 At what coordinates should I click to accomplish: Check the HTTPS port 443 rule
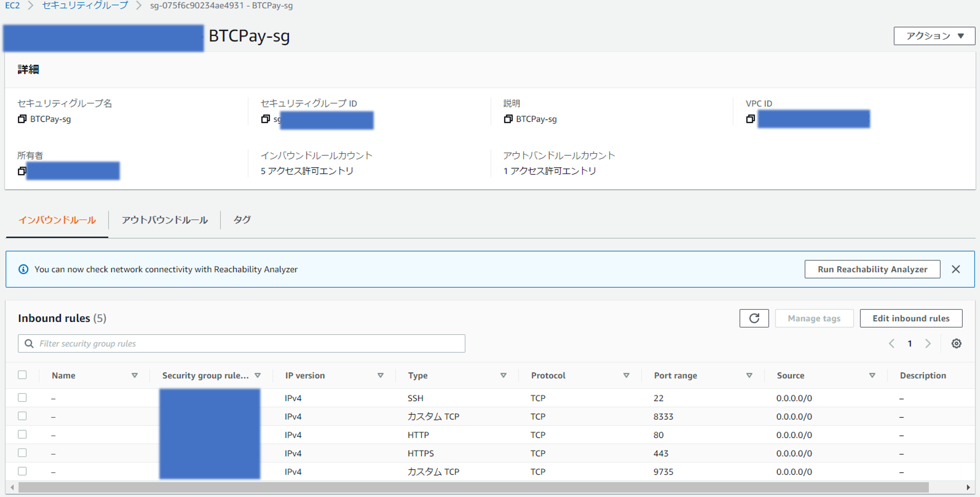(22, 452)
